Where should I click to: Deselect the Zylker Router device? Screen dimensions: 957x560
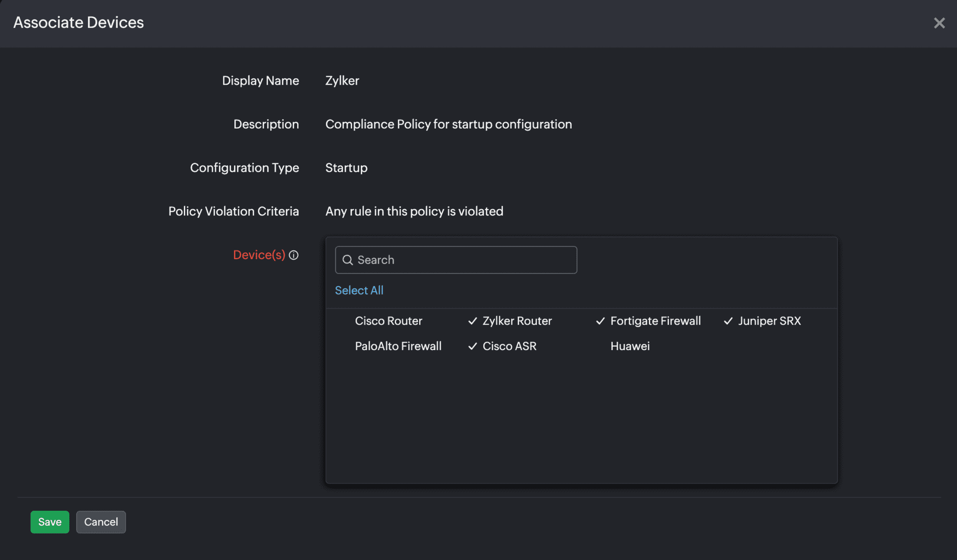(517, 321)
